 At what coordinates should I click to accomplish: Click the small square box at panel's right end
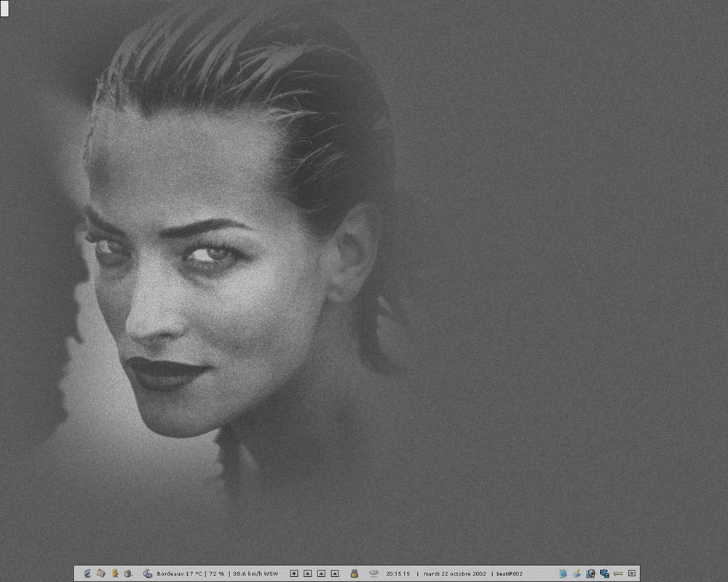(632, 573)
